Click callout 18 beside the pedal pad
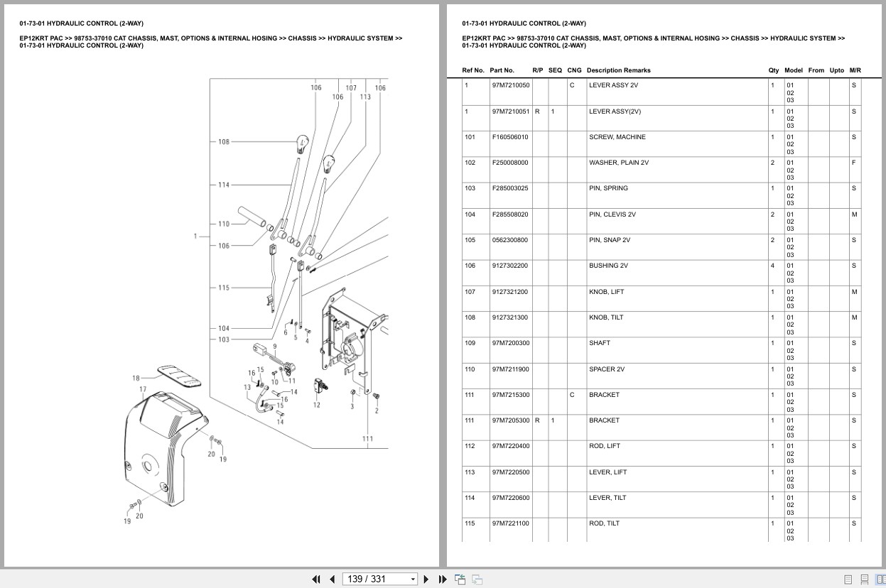The image size is (886, 588). click(136, 379)
